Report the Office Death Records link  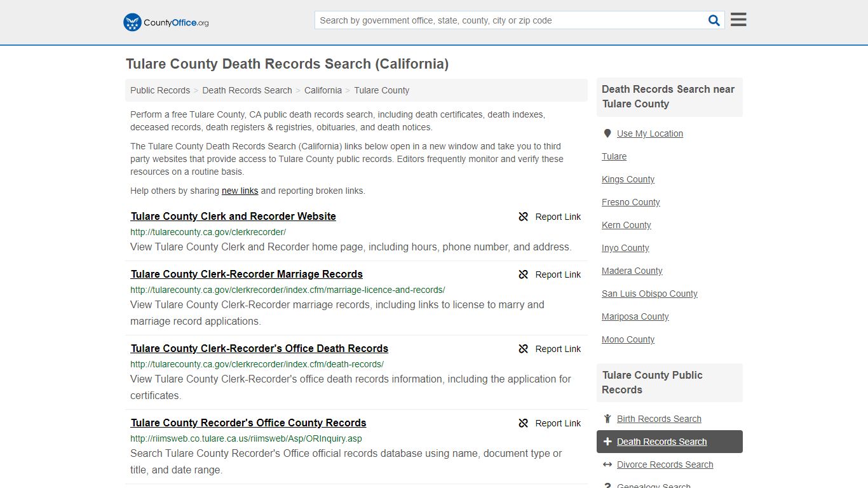coord(550,349)
